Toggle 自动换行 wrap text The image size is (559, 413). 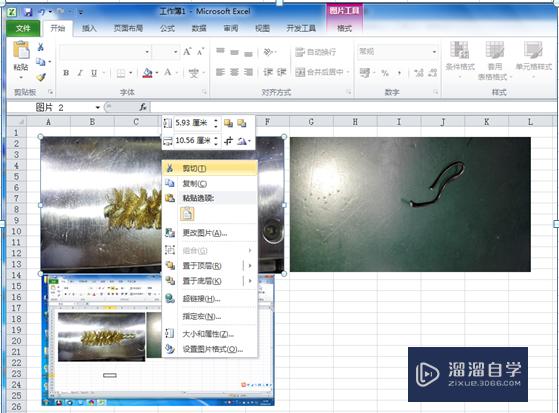316,52
